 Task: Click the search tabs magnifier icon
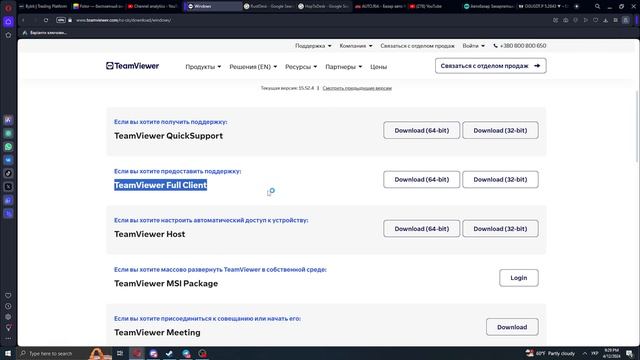[x=597, y=6]
